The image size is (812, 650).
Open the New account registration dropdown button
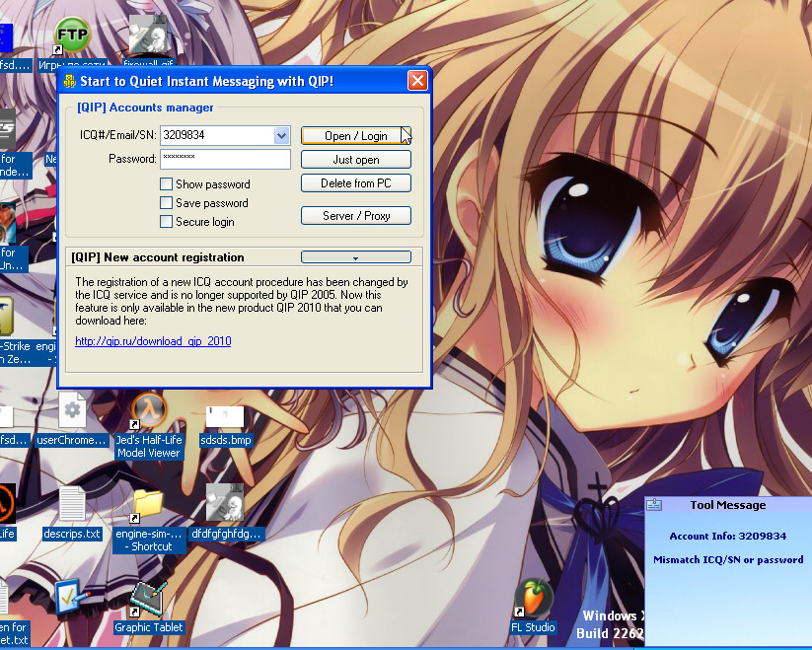[x=356, y=257]
